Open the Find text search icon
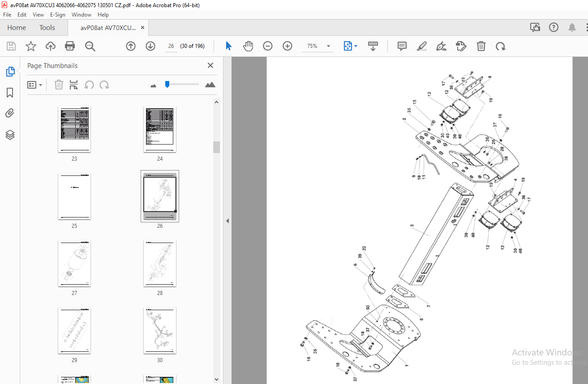Image resolution: width=588 pixels, height=384 pixels. click(90, 46)
